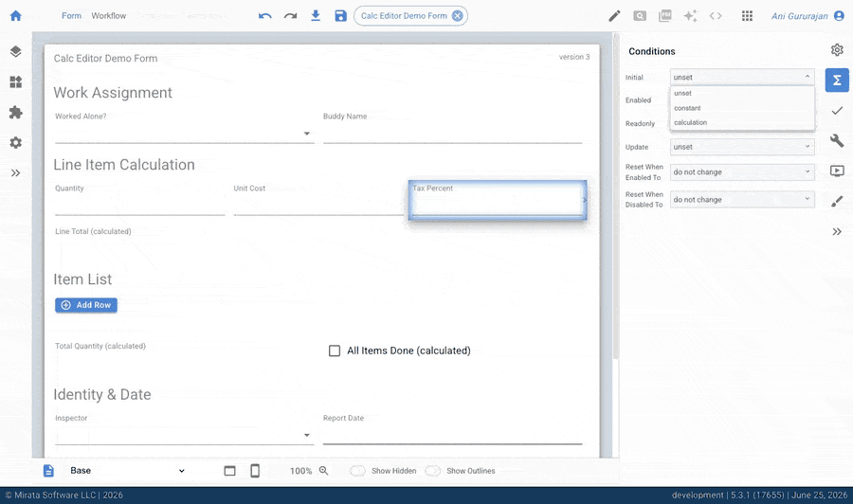Collapse the Initial dropdown
This screenshot has width=853, height=504.
tap(742, 77)
